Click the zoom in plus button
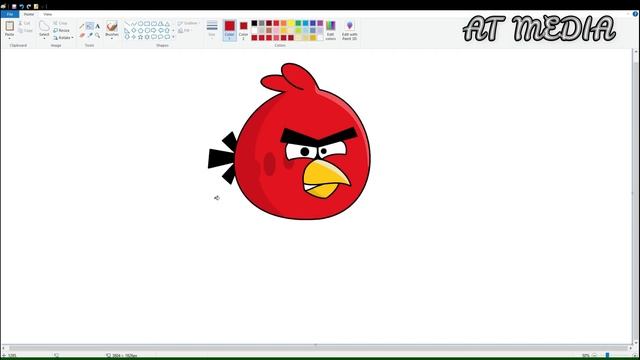 coord(635,356)
